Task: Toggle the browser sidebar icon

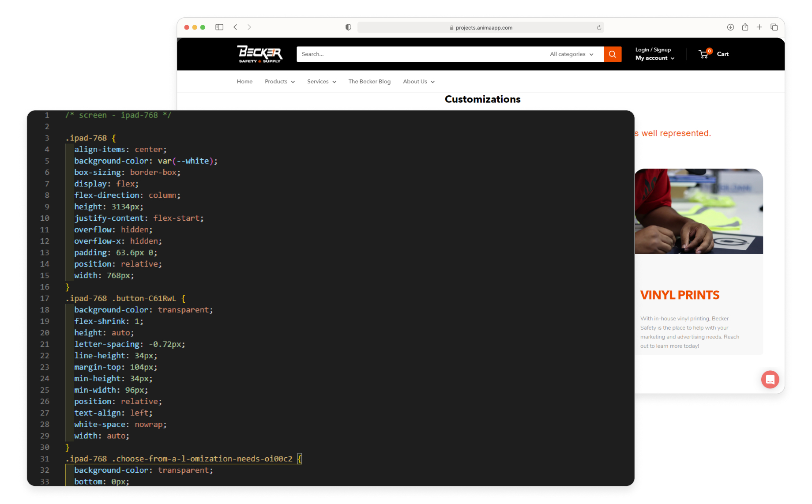Action: 219,27
